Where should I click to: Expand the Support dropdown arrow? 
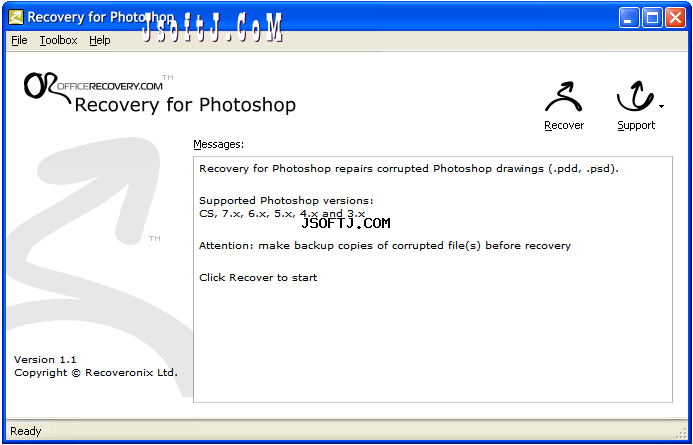pyautogui.click(x=661, y=106)
